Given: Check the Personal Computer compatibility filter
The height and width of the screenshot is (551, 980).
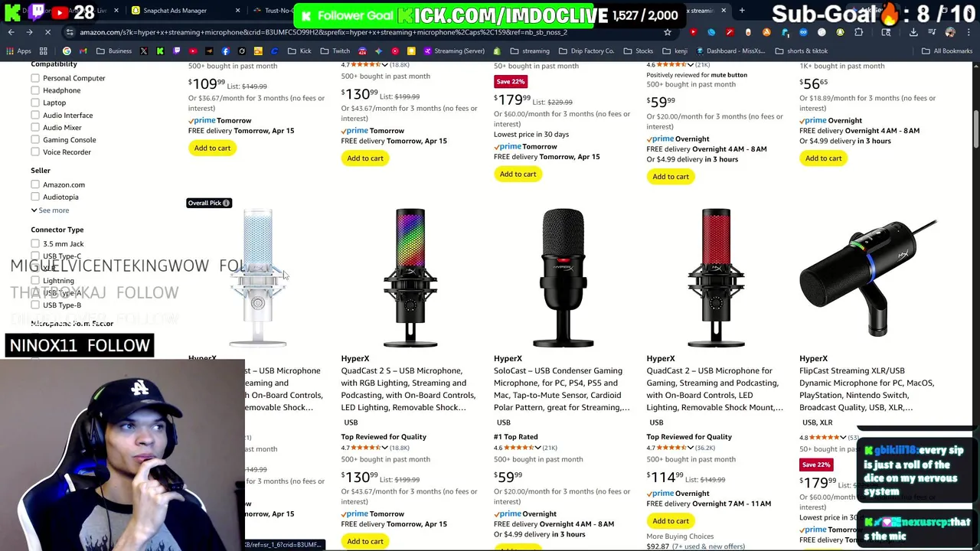Looking at the screenshot, I should click(x=35, y=78).
